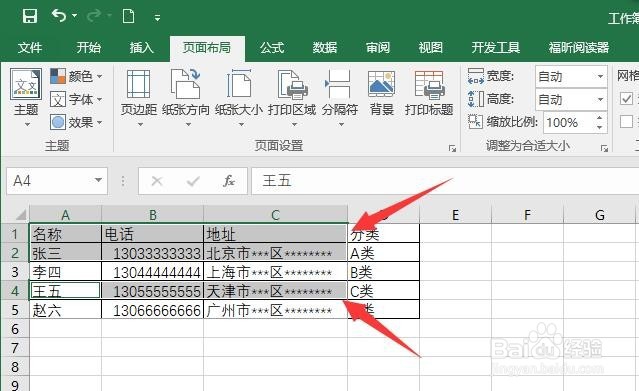639x391 pixels.
Task: Select row 3 header
Action: tap(15, 272)
